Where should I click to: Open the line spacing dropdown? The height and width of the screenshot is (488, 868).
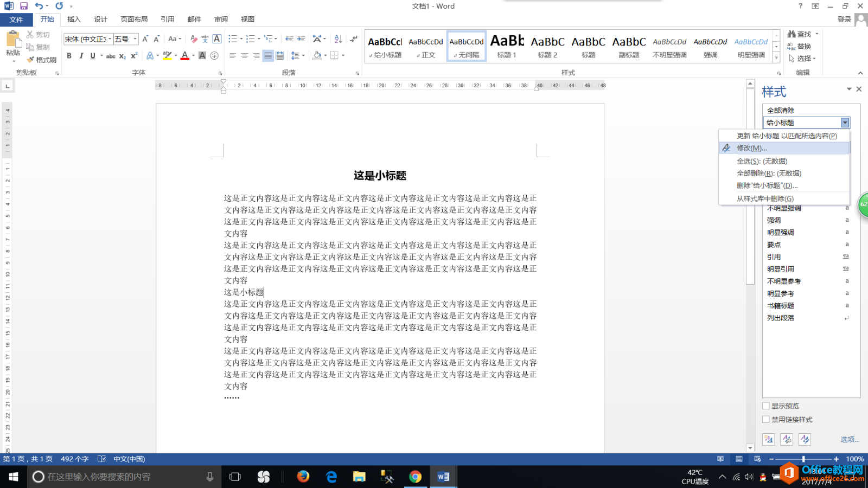(298, 55)
